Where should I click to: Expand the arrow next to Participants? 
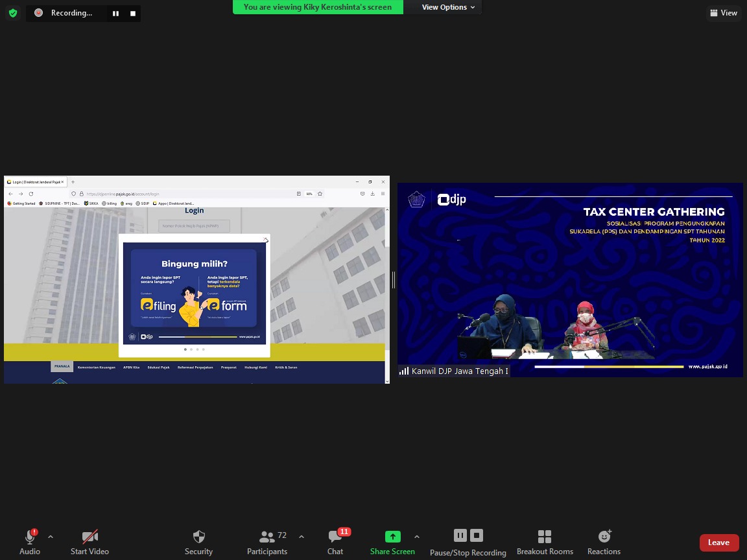302,537
